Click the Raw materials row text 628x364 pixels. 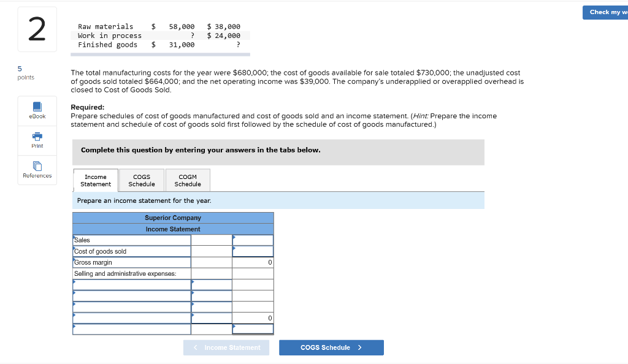[x=105, y=26]
